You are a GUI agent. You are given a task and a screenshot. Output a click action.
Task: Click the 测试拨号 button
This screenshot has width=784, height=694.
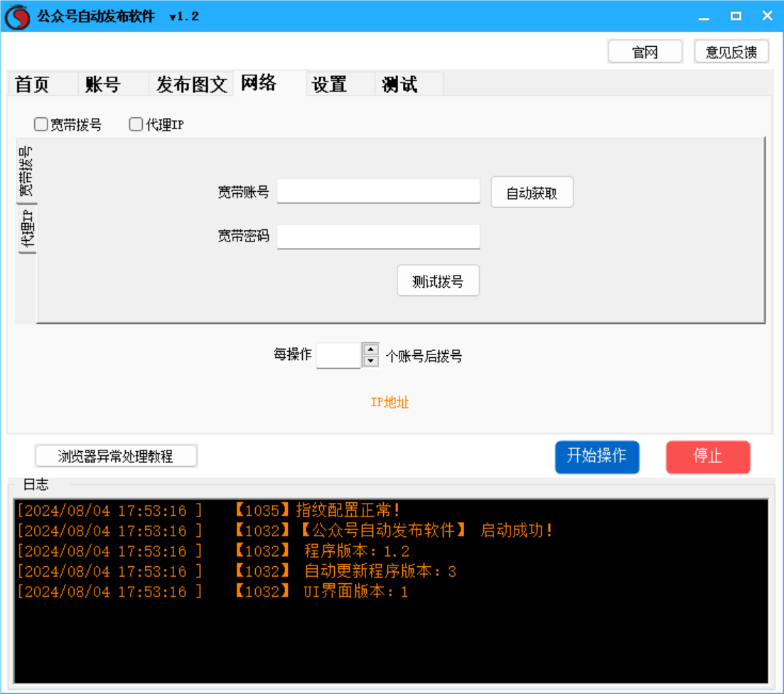point(438,281)
